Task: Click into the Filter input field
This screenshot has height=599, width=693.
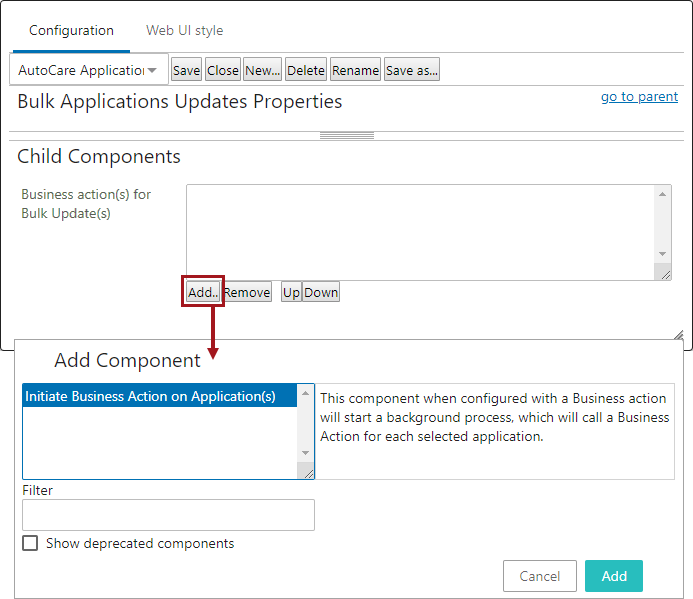Action: pos(168,515)
